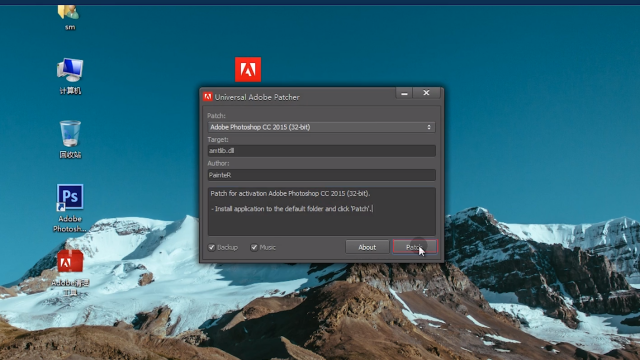Select the Recycle Bin desktop icon
The height and width of the screenshot is (360, 640).
[x=70, y=133]
